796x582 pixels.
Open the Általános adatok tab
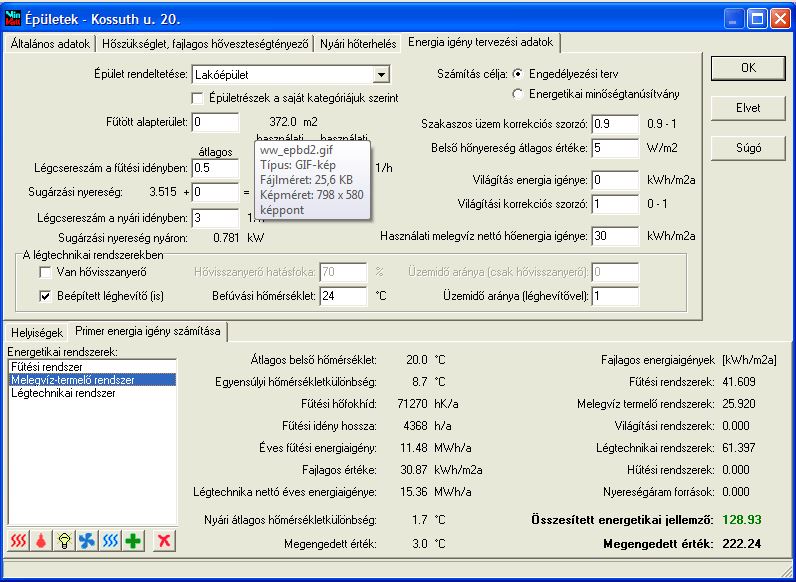pyautogui.click(x=50, y=44)
